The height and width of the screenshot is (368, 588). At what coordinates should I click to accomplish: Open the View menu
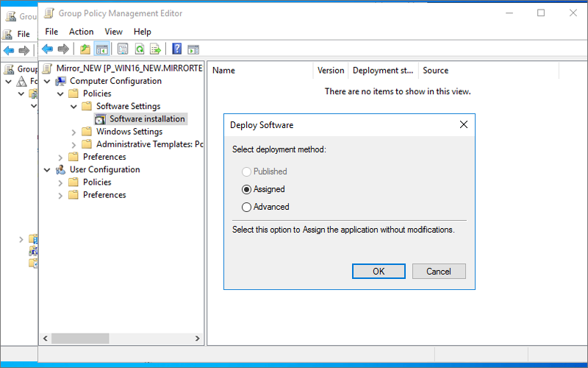click(113, 32)
